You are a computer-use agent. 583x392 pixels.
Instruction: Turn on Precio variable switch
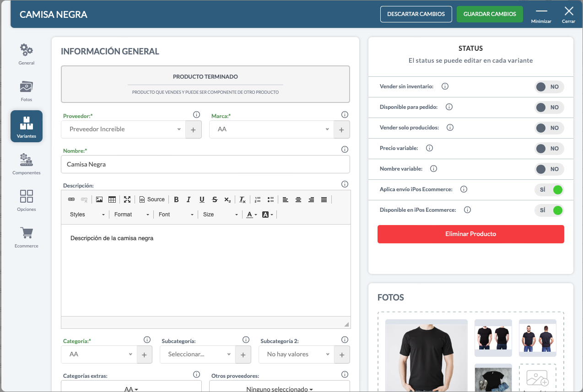pos(549,149)
